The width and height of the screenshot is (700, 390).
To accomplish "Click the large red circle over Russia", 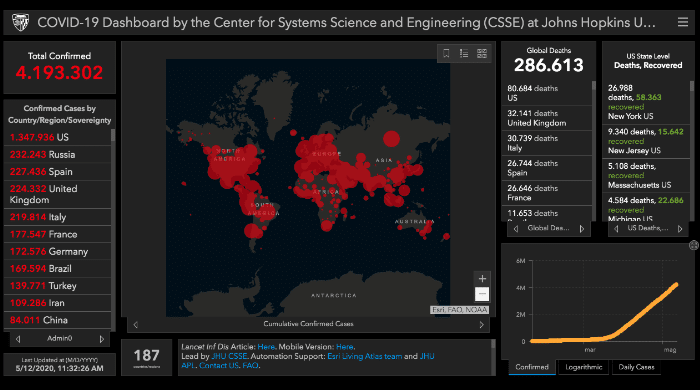I will 391,139.
